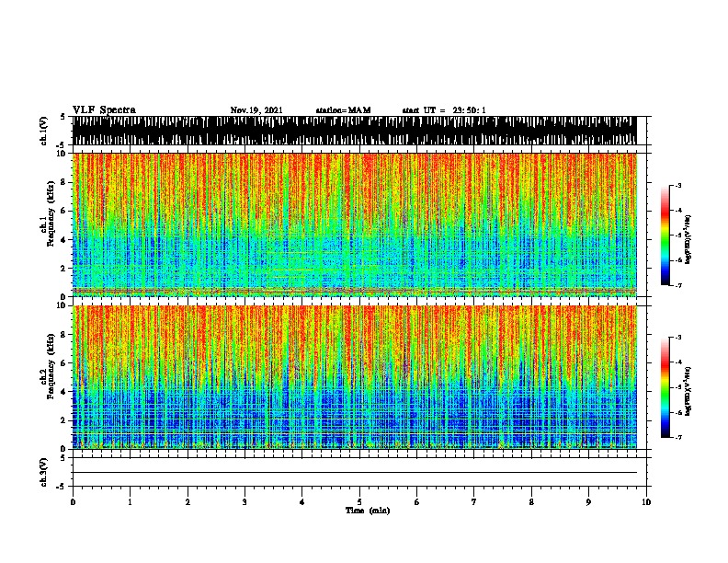Click the "VLF Spectra" plot title
The image size is (728, 563).
(x=104, y=110)
